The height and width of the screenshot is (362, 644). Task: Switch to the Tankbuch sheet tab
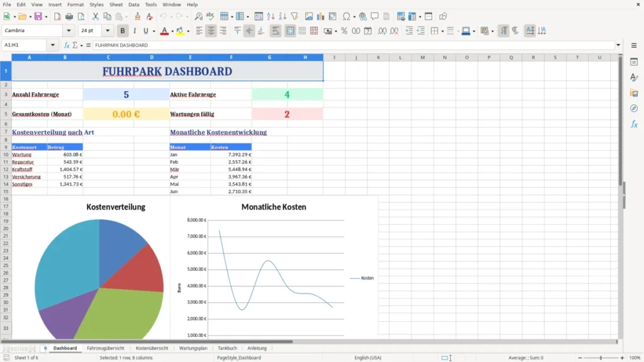[227, 348]
